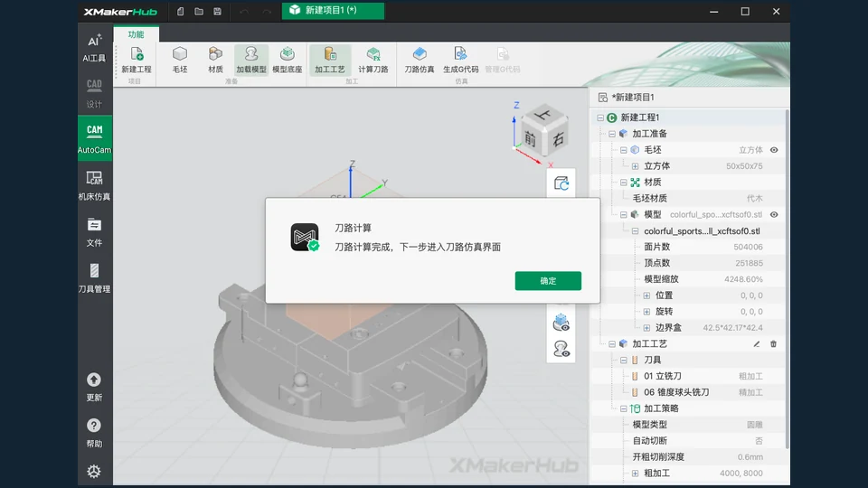Click the project tree vertical scrollbar

click(788, 279)
